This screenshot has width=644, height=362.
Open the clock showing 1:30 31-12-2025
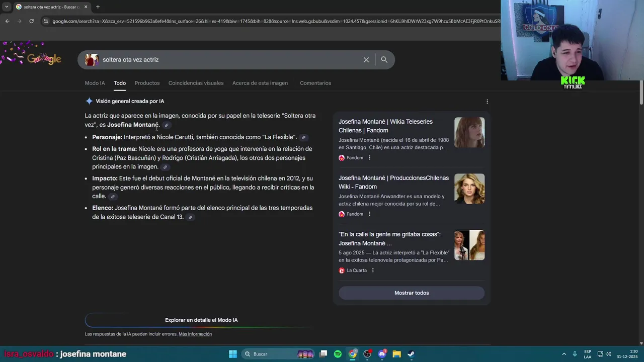pos(627,354)
